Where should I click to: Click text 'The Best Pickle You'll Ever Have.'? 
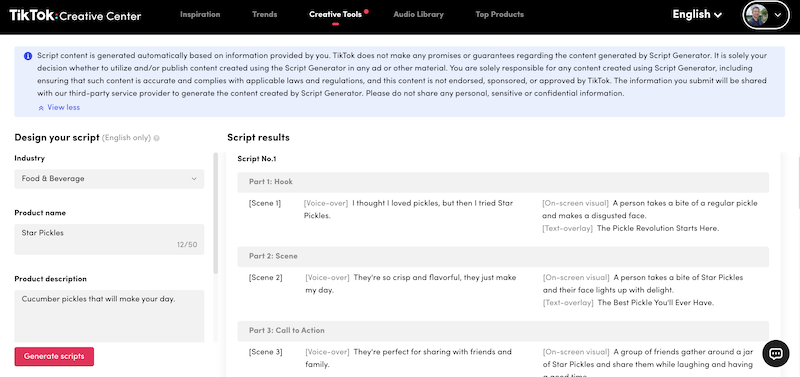pyautogui.click(x=656, y=303)
